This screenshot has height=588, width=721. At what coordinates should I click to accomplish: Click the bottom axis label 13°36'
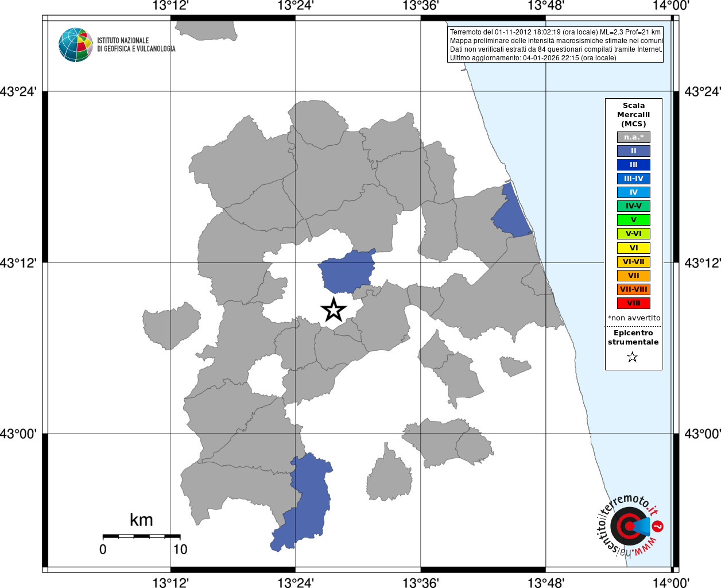421,583
